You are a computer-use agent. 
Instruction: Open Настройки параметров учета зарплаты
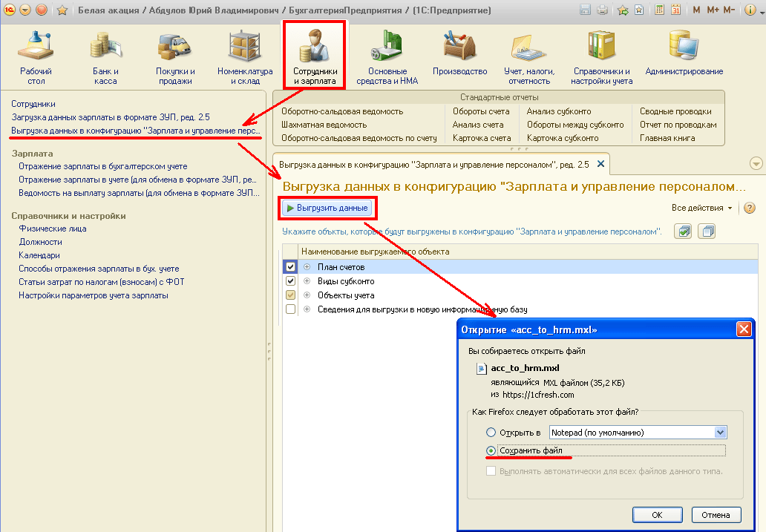coord(94,295)
